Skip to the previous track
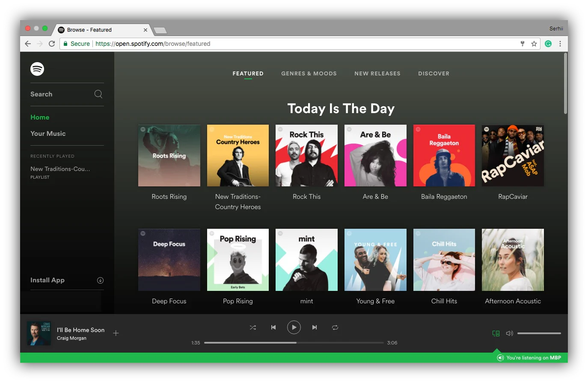Image resolution: width=588 pixels, height=383 pixels. click(x=273, y=327)
